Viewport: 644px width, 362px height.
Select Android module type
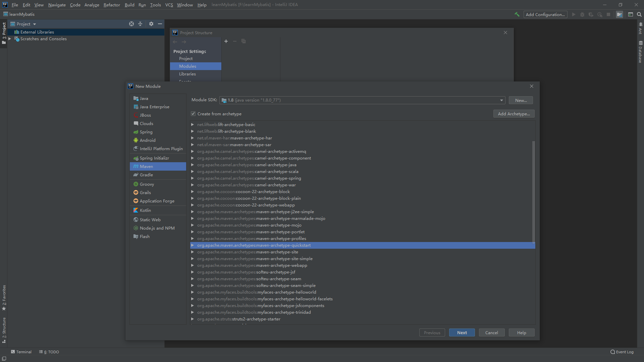158,140
